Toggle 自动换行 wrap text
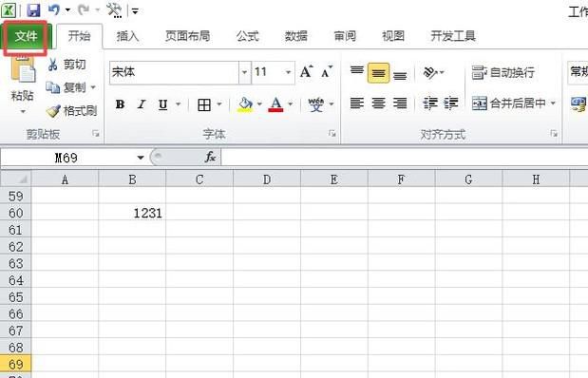 pos(503,72)
